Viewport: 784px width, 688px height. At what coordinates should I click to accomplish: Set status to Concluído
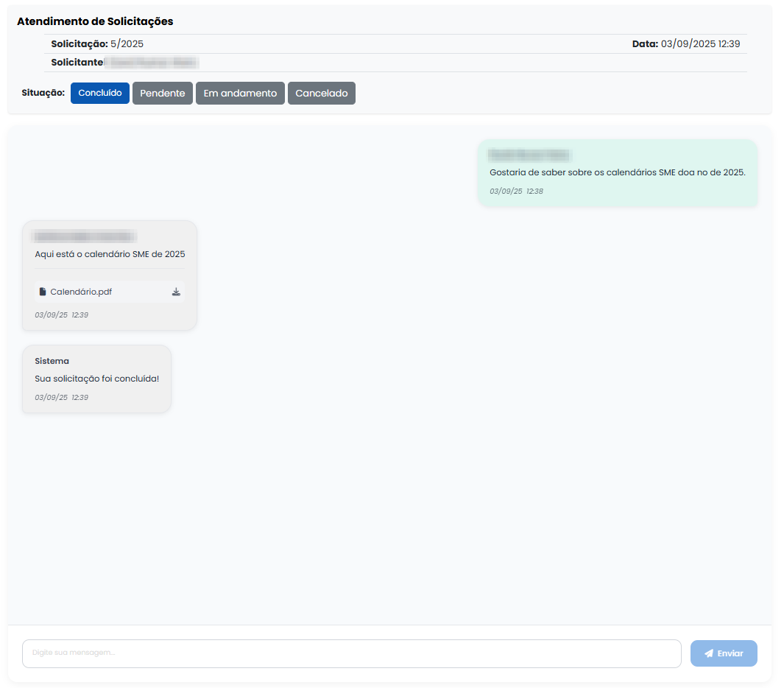point(100,94)
